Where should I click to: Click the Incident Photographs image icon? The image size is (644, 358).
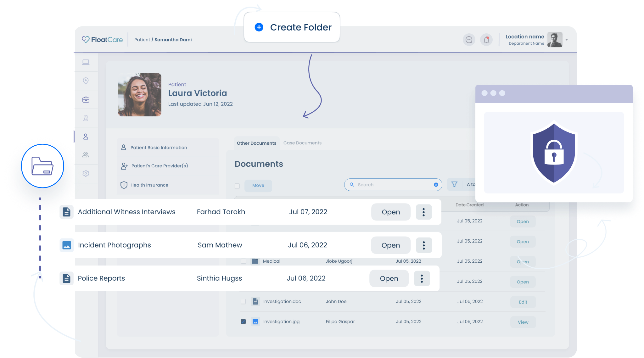pos(66,245)
